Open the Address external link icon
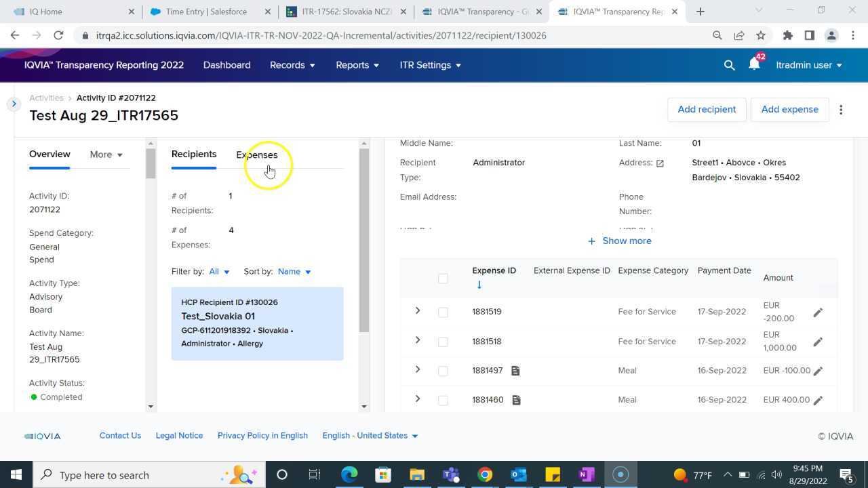This screenshot has width=868, height=488. pyautogui.click(x=660, y=163)
